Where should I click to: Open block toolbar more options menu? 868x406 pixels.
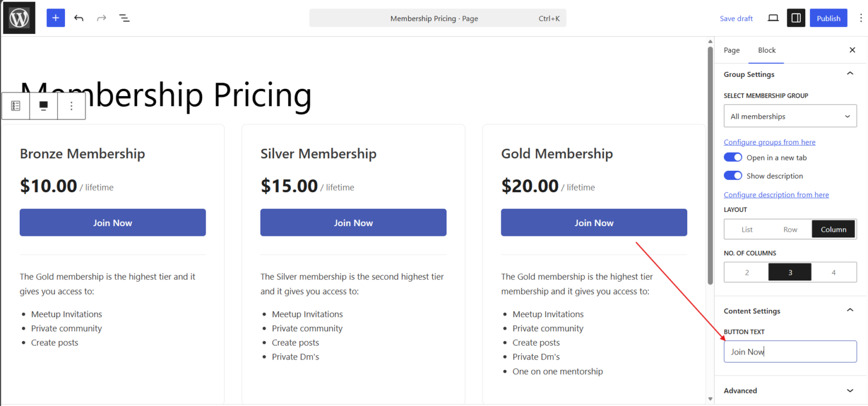point(71,106)
